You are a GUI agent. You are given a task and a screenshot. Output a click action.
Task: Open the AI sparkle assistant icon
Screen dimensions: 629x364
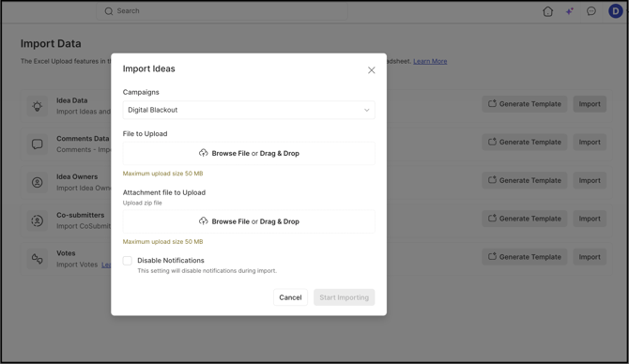tap(569, 11)
